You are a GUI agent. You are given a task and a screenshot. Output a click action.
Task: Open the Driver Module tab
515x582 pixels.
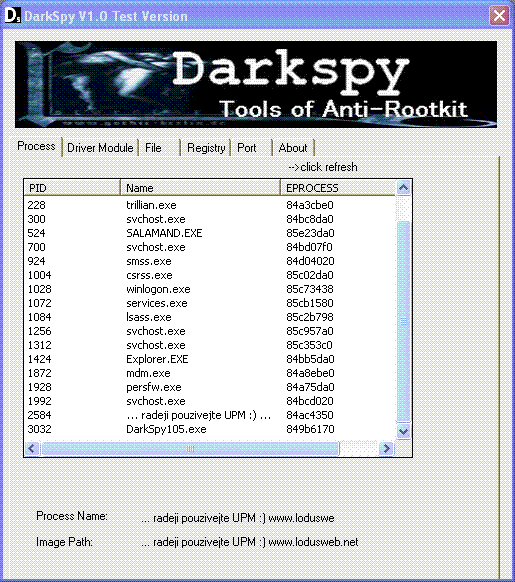coord(100,148)
